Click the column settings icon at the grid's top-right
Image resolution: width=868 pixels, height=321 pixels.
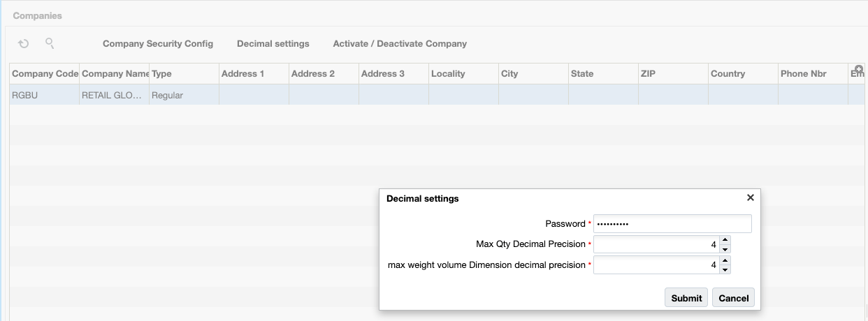860,69
